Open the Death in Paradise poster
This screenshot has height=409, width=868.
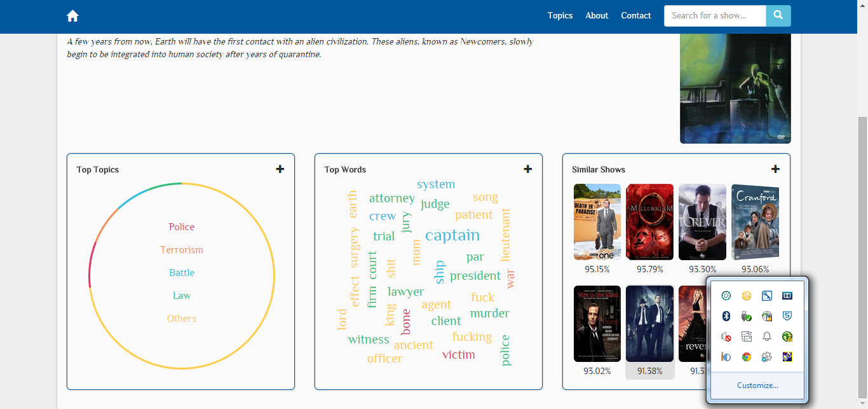pos(597,222)
